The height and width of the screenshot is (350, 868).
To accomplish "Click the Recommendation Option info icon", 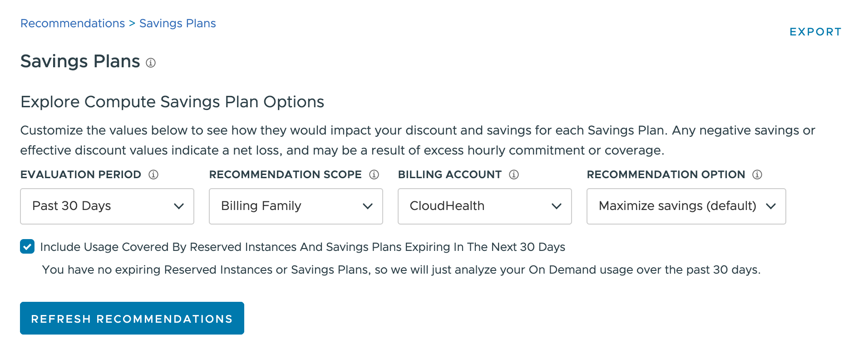I will point(757,175).
